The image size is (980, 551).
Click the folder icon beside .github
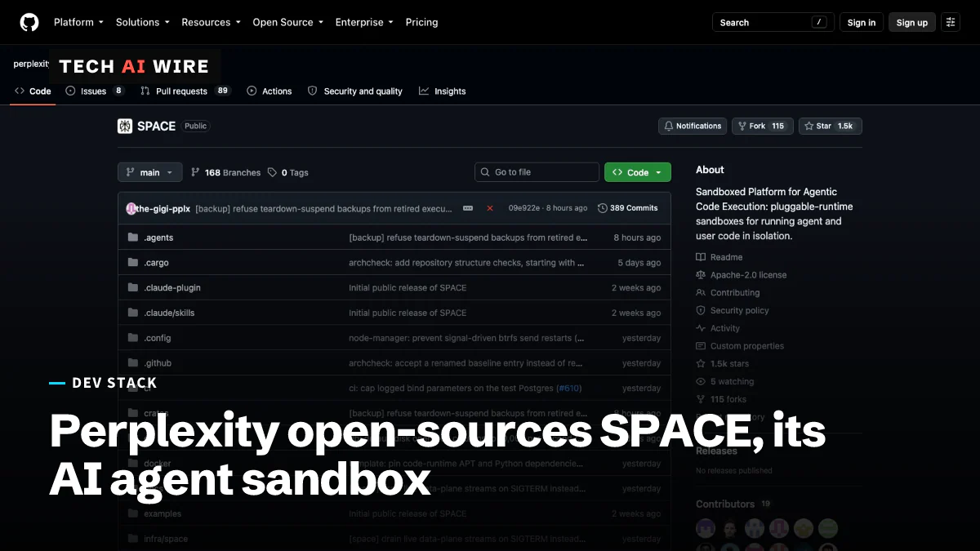pos(133,363)
